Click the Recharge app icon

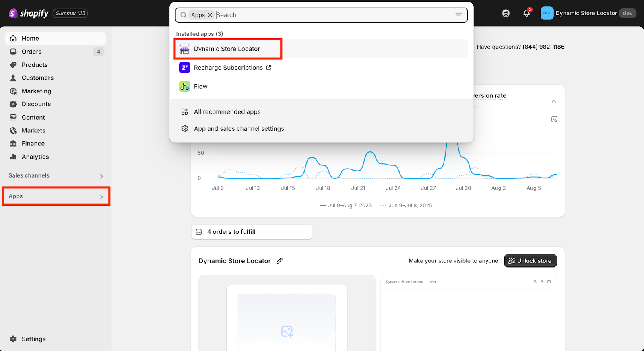[x=185, y=68]
